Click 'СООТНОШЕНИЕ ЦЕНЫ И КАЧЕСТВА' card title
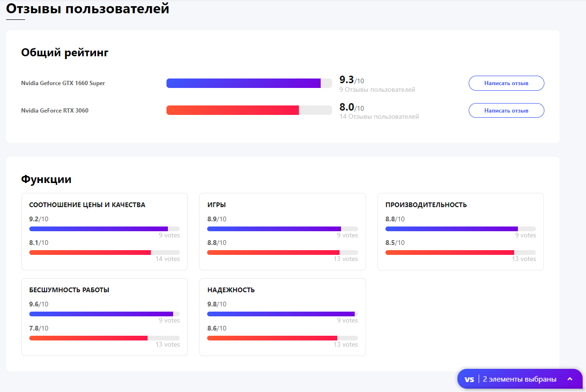Screen dimensions: 586x392 coord(87,205)
